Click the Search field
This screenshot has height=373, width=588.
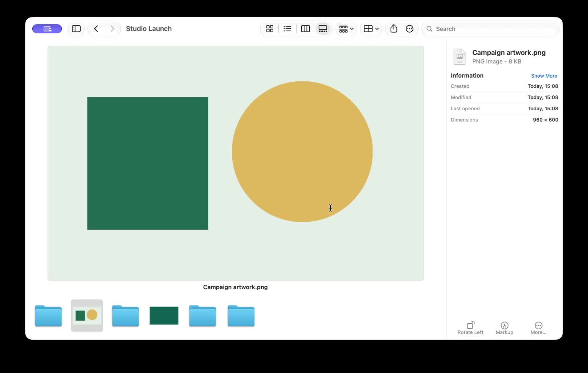coord(490,29)
